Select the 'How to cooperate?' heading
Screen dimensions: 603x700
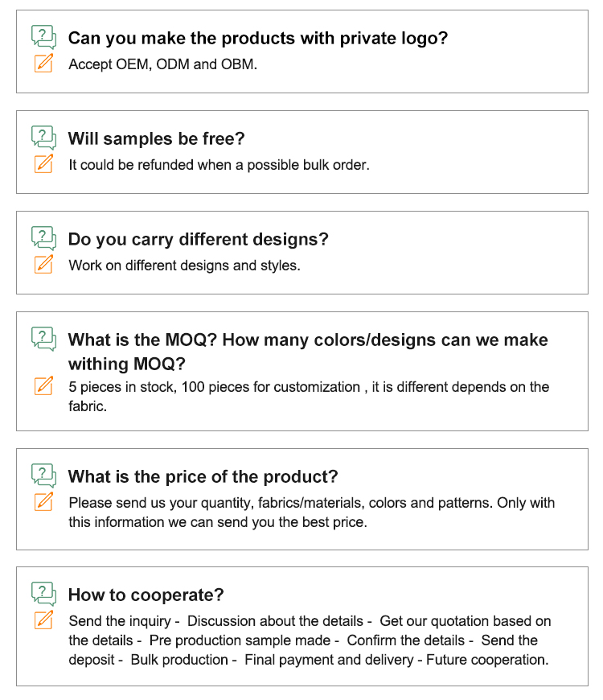146,595
